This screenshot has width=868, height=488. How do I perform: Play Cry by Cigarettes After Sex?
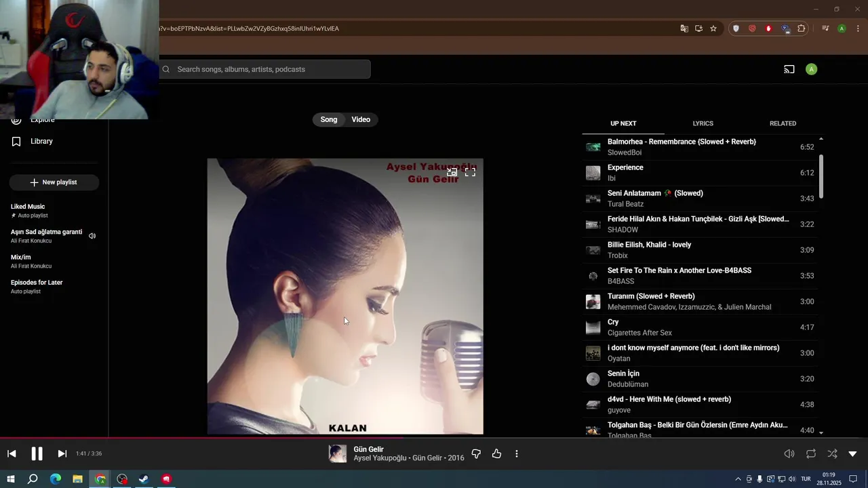pos(700,327)
